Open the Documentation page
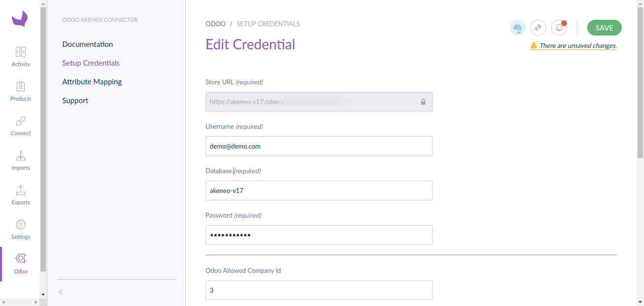Screen dimensions: 644x306 87,44
